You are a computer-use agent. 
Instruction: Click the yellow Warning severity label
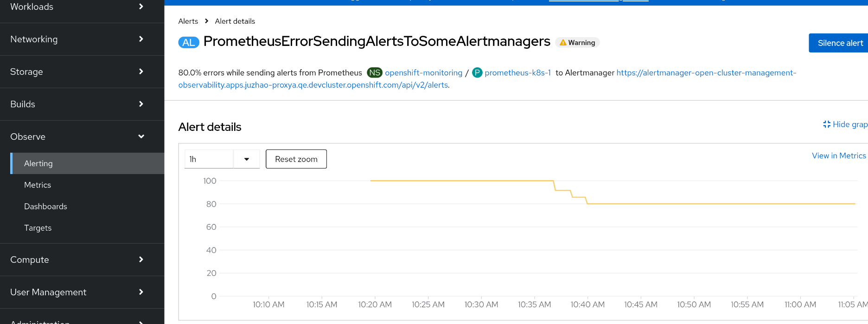tap(577, 43)
